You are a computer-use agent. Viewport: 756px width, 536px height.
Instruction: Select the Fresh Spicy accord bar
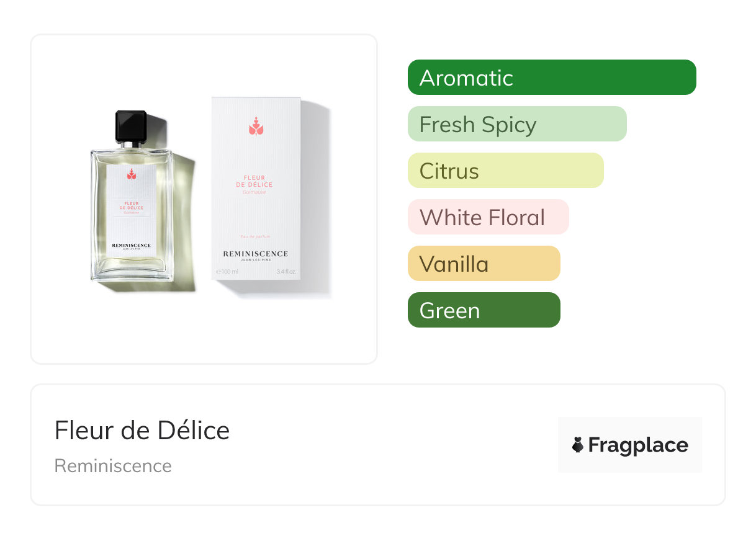517,124
